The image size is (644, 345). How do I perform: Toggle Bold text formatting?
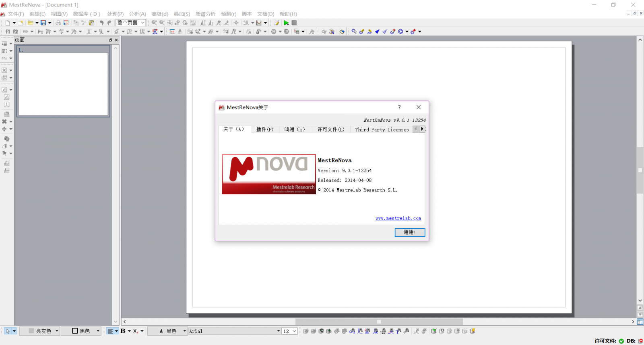coord(123,331)
